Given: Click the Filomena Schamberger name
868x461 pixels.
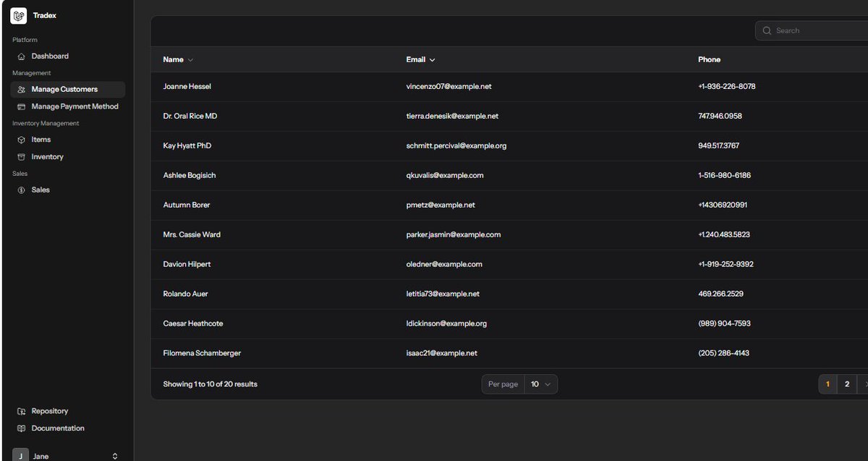Looking at the screenshot, I should coord(202,354).
